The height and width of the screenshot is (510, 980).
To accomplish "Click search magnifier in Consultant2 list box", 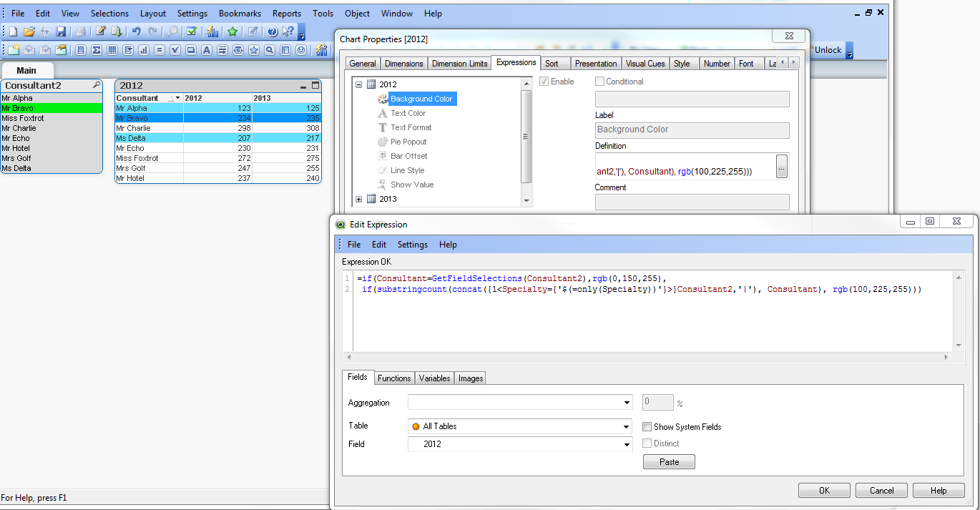I will 97,85.
